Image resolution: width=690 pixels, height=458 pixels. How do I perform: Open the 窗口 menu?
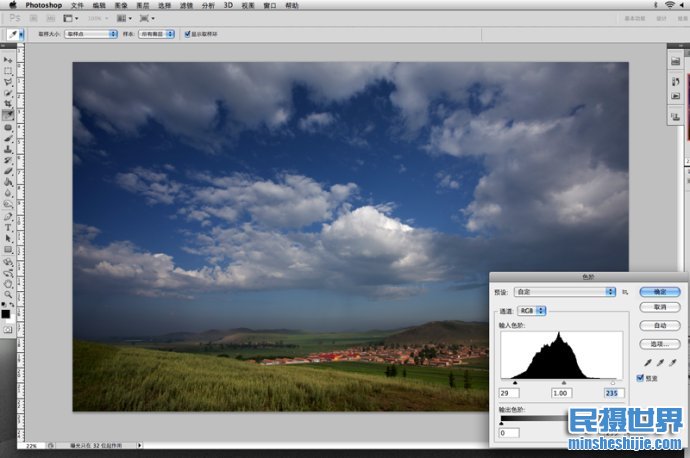click(x=270, y=5)
